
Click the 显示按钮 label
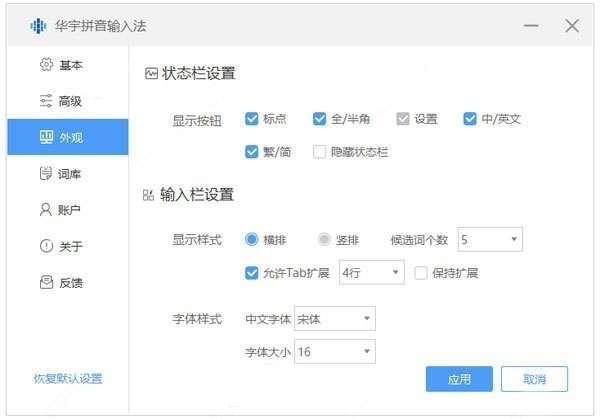(x=197, y=121)
